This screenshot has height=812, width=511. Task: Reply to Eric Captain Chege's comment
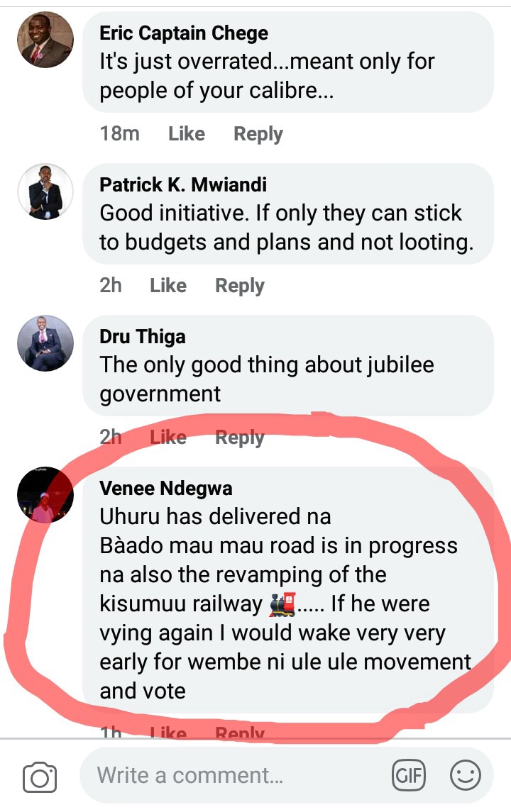(258, 134)
